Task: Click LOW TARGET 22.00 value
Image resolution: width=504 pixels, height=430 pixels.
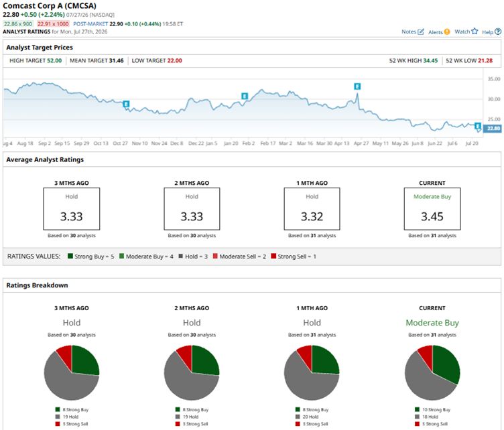Action: tap(174, 60)
